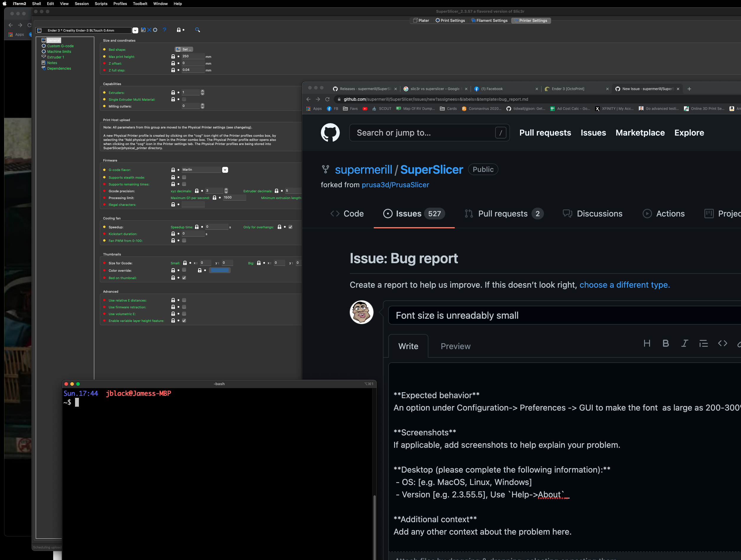Click the lock icon beside Max print height
Screen dimensions: 741x560
(x=173, y=57)
